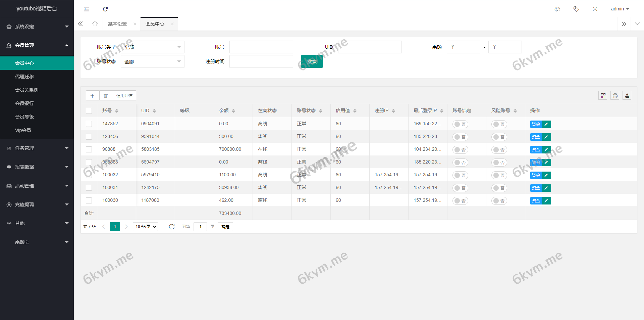Refresh the page using the reload icon

[105, 9]
